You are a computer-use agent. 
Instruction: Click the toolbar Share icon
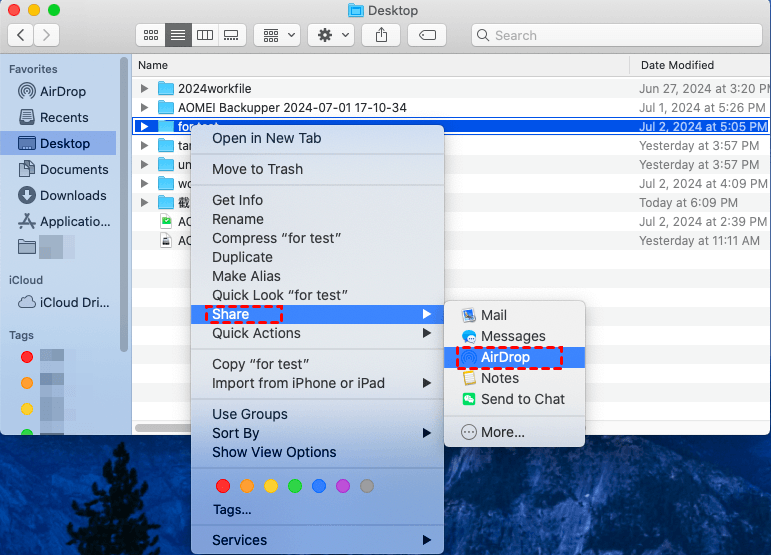381,35
